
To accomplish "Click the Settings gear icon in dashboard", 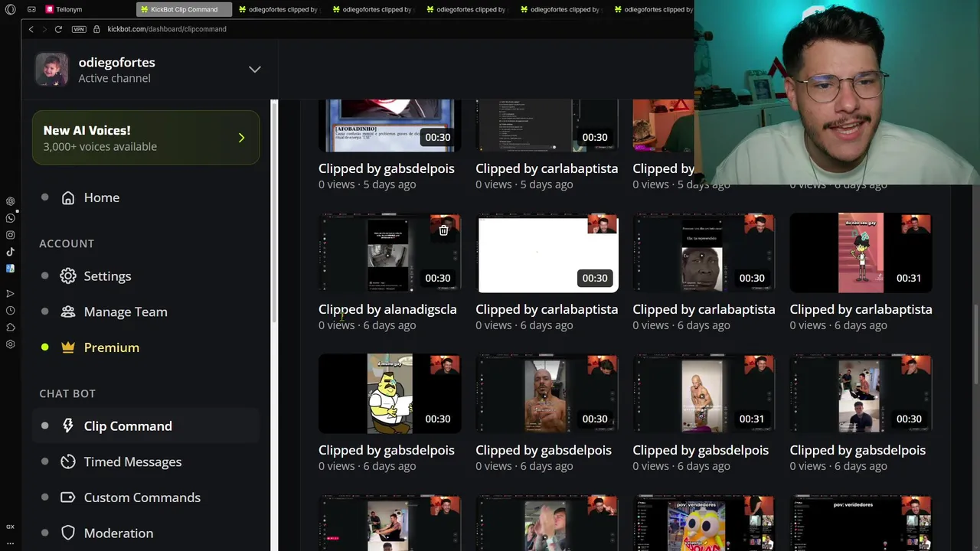I will click(68, 276).
